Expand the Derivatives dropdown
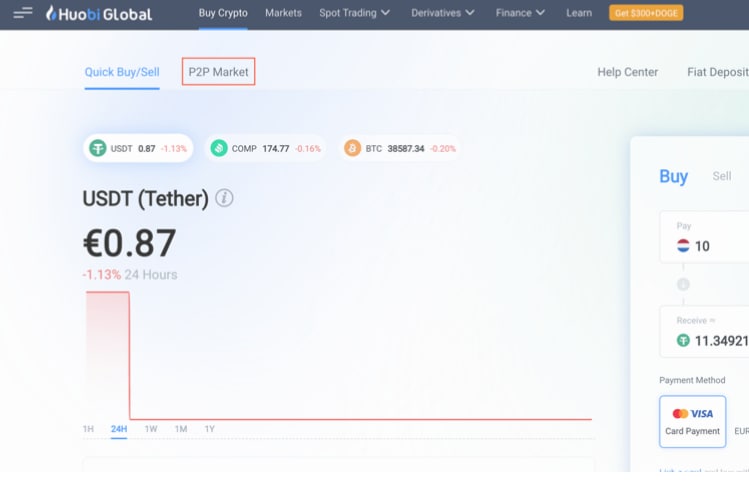749x482 pixels. (x=443, y=13)
